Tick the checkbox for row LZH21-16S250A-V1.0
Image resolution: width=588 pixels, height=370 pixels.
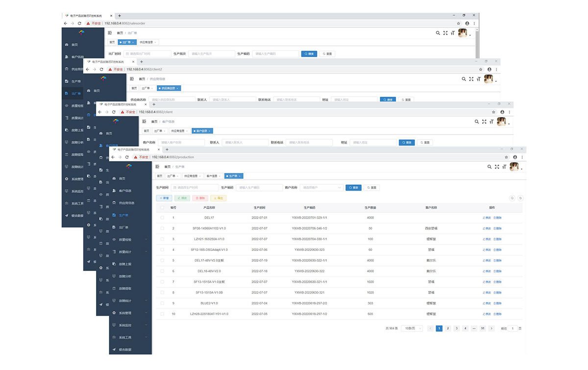[162, 239]
